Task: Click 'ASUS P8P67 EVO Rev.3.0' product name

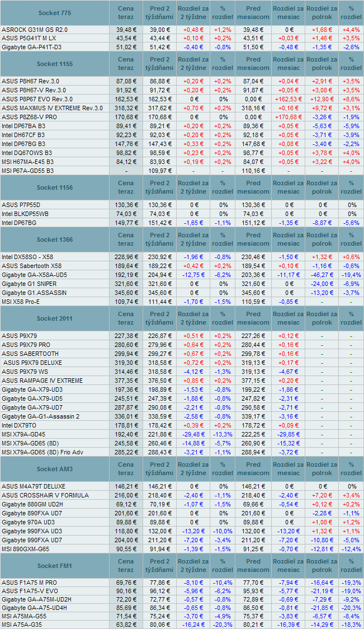Action: (37, 99)
